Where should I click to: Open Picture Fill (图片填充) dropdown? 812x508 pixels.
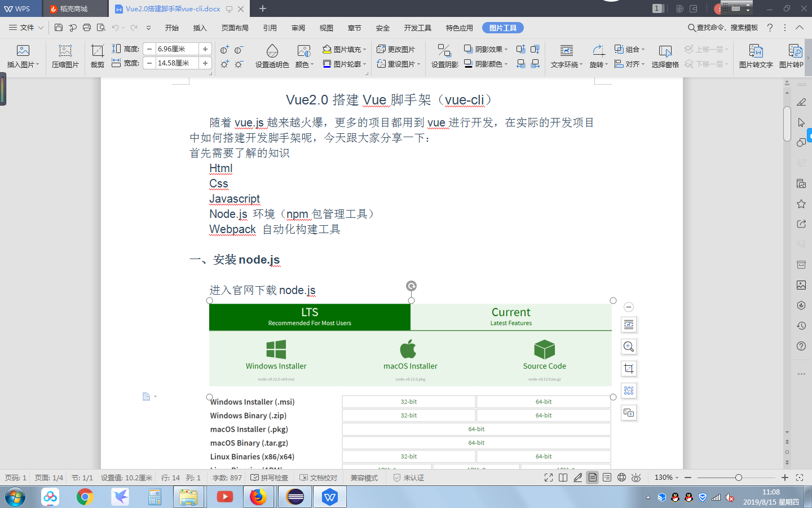tap(345, 49)
